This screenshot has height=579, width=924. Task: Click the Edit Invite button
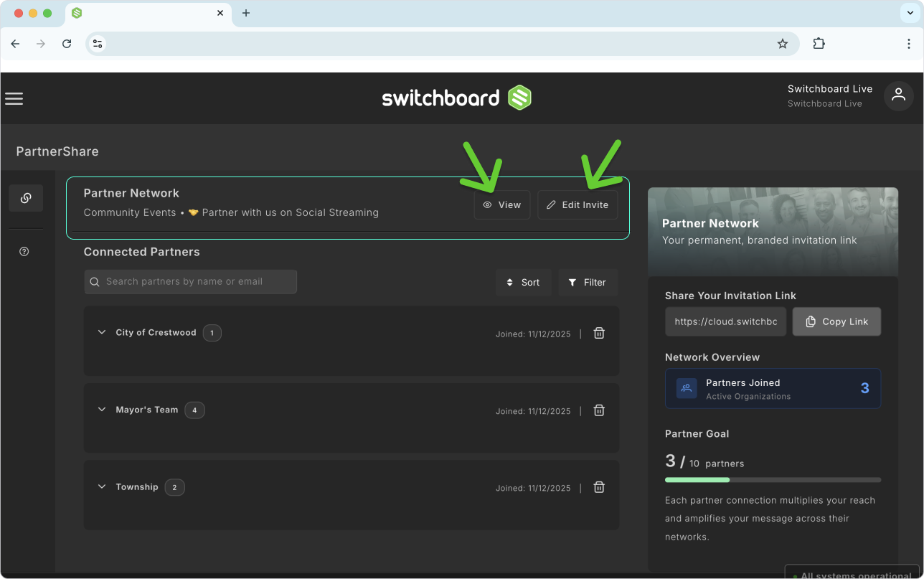(x=577, y=205)
